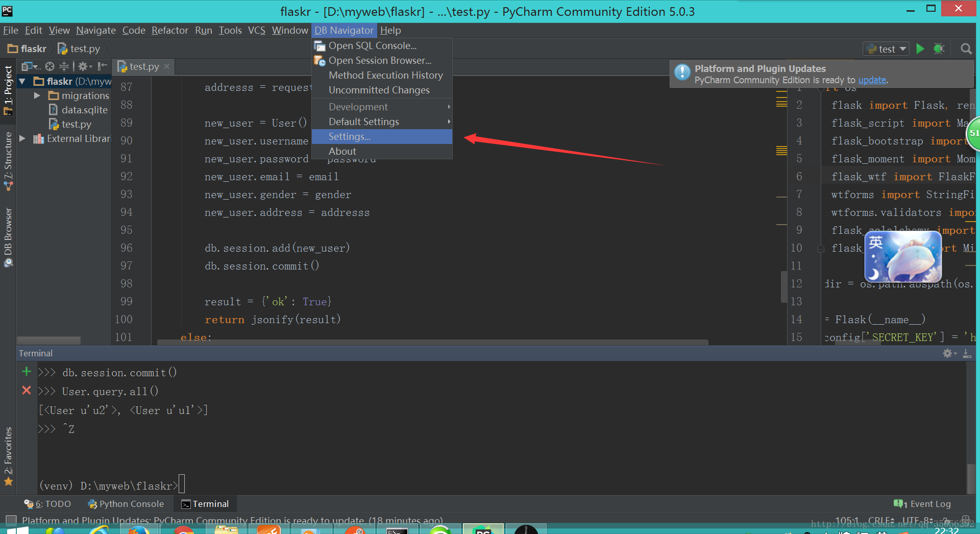This screenshot has width=980, height=534.
Task: Click About in DB Navigator menu
Action: [x=382, y=151]
